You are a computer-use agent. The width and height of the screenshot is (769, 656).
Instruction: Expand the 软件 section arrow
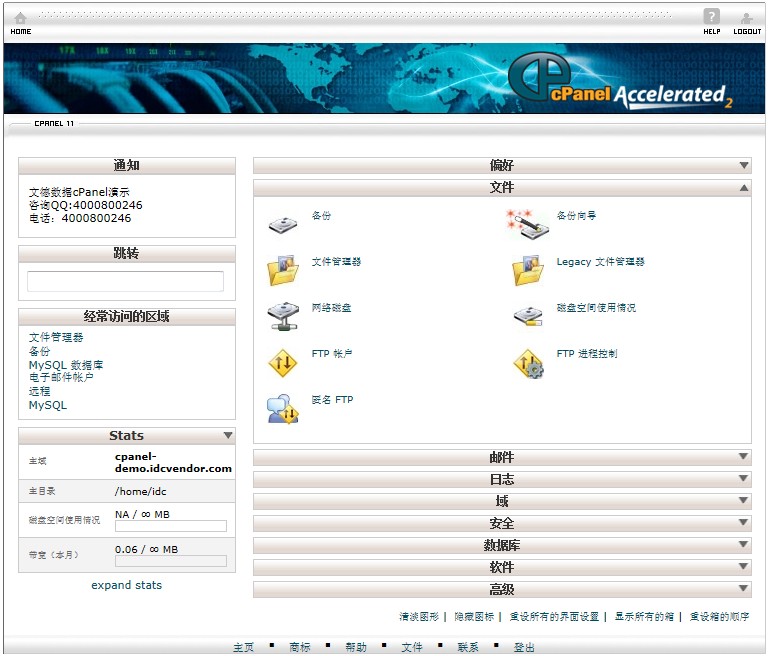[x=744, y=566]
